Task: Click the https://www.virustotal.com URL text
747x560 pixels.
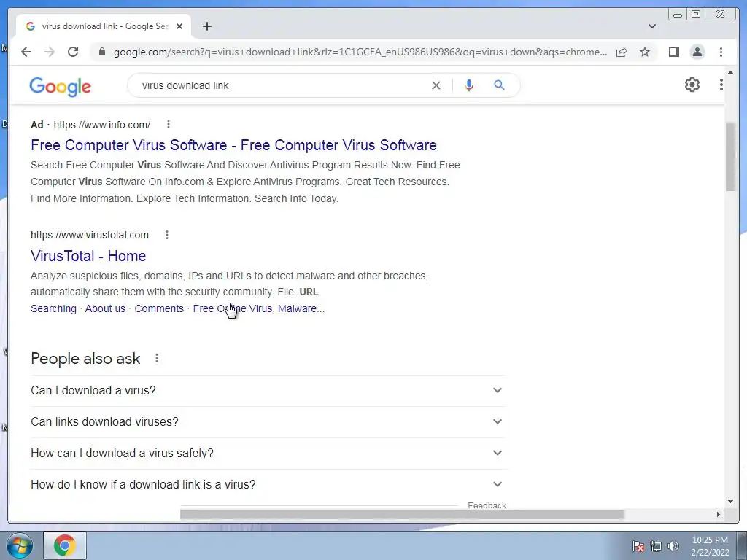Action: coord(90,235)
